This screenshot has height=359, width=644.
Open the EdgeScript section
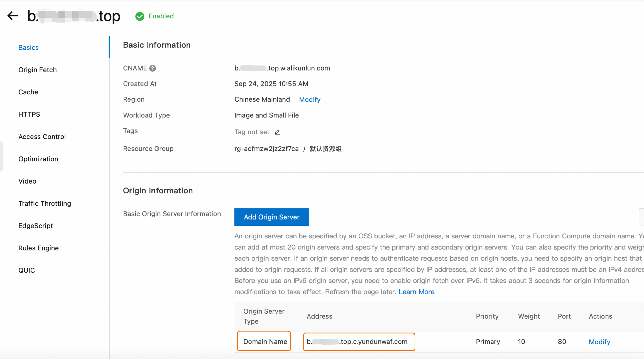point(35,225)
